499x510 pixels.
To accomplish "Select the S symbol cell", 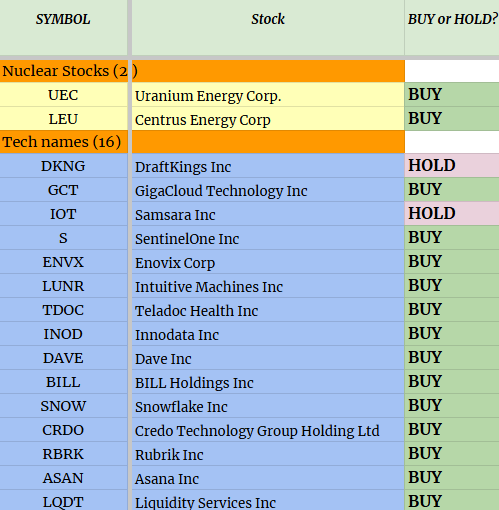I will [x=63, y=238].
